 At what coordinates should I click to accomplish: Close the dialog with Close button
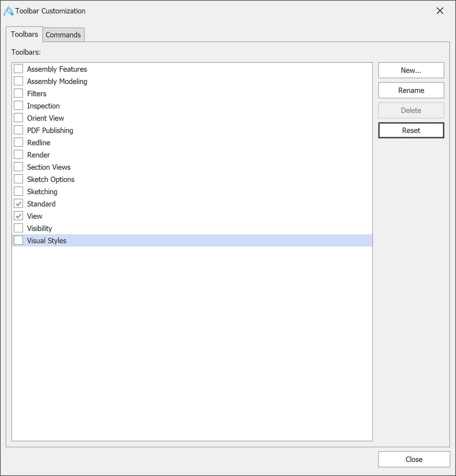coord(414,459)
